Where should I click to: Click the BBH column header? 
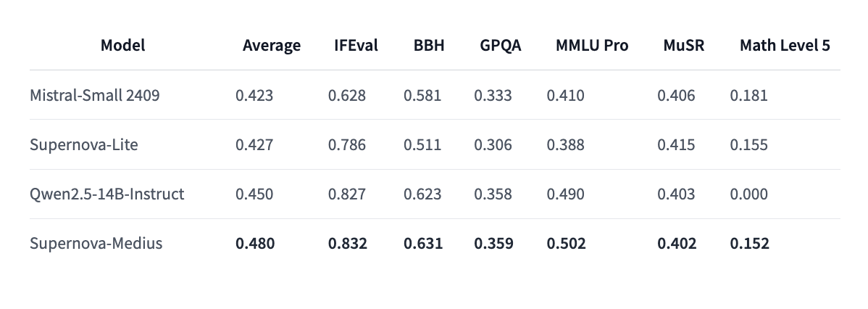429,46
